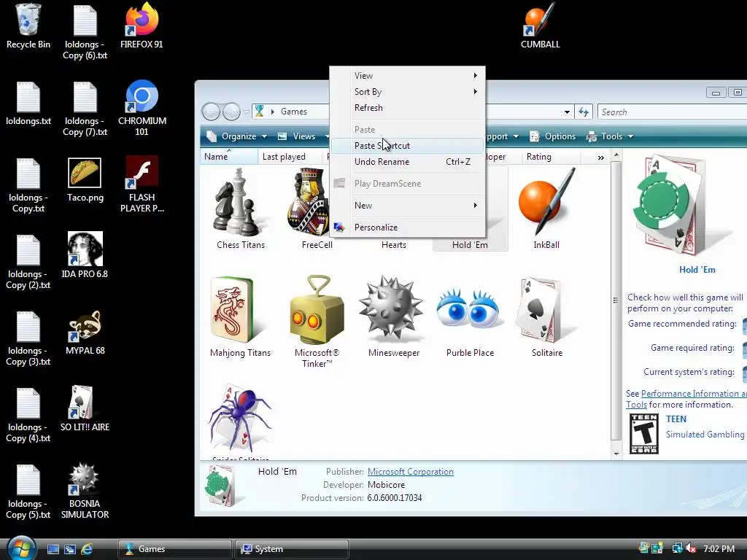This screenshot has width=747, height=560.
Task: Click the games list vertical scrollbar
Action: coord(616,301)
